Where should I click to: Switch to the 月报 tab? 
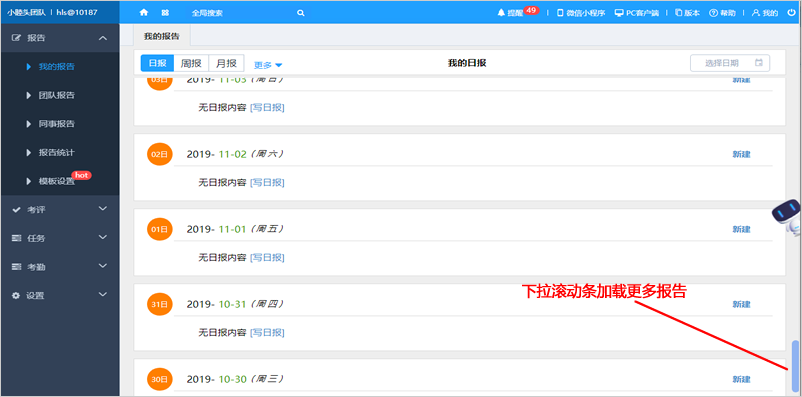click(x=227, y=63)
